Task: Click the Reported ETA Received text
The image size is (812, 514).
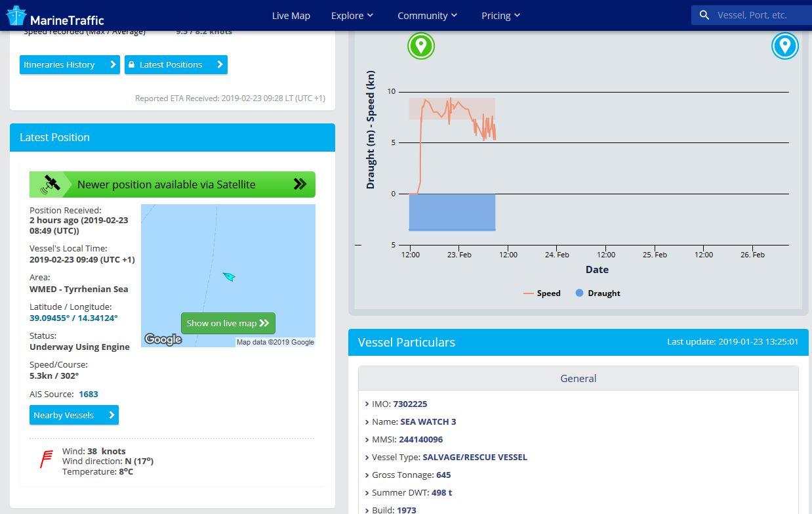Action: pyautogui.click(x=230, y=98)
